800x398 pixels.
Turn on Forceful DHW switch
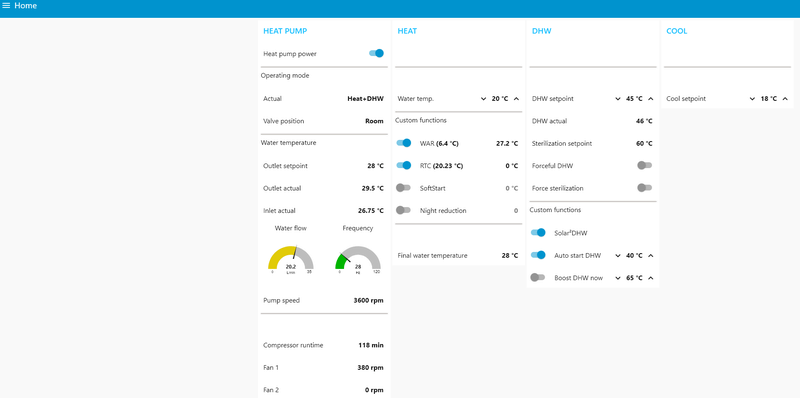[644, 165]
